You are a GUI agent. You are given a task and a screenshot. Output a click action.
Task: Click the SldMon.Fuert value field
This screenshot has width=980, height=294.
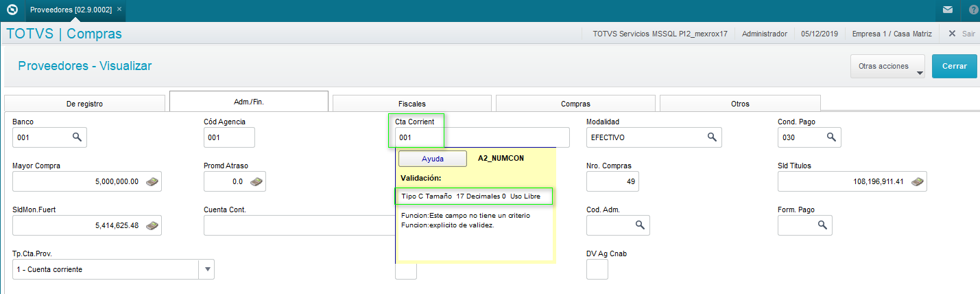(x=87, y=225)
